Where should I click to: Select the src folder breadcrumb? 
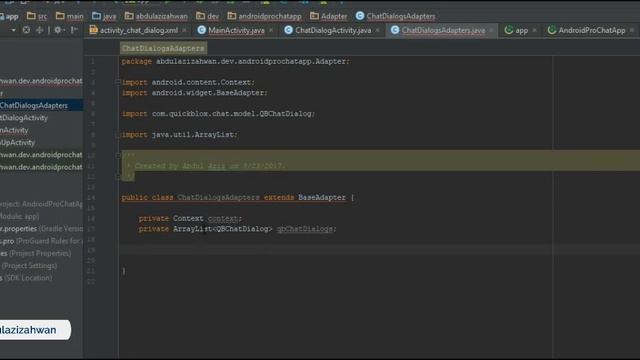tap(37, 16)
